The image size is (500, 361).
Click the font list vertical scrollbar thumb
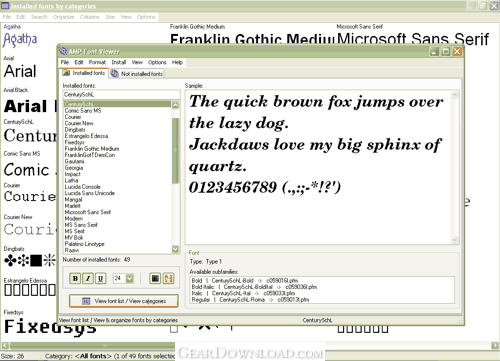click(175, 150)
